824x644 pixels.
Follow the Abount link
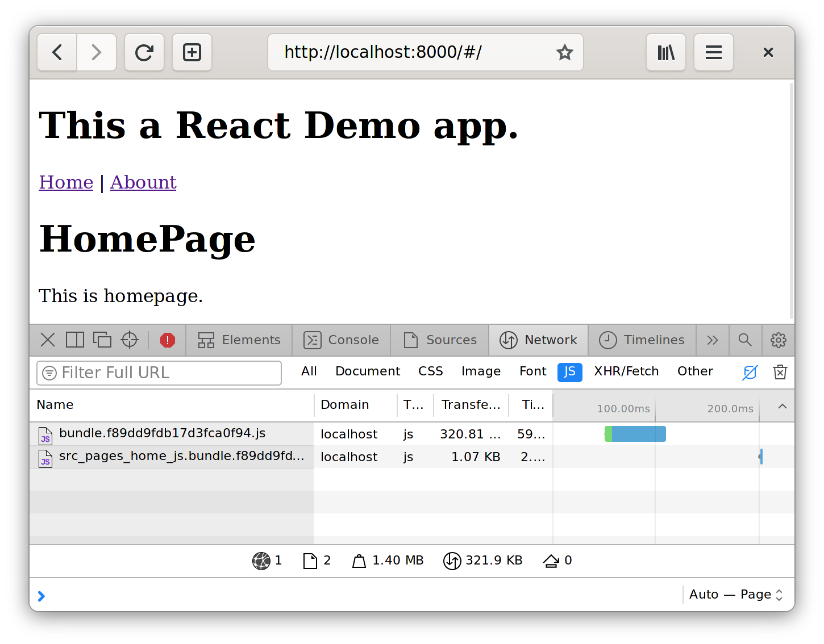(x=143, y=182)
